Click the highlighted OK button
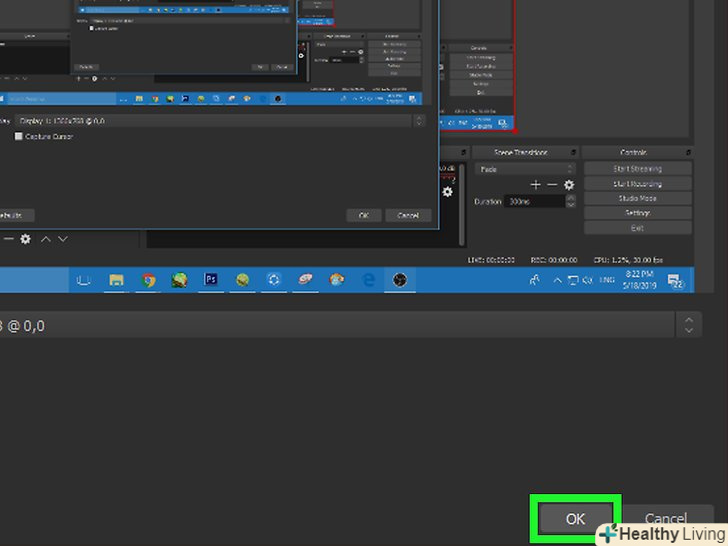This screenshot has width=728, height=546. point(575,518)
